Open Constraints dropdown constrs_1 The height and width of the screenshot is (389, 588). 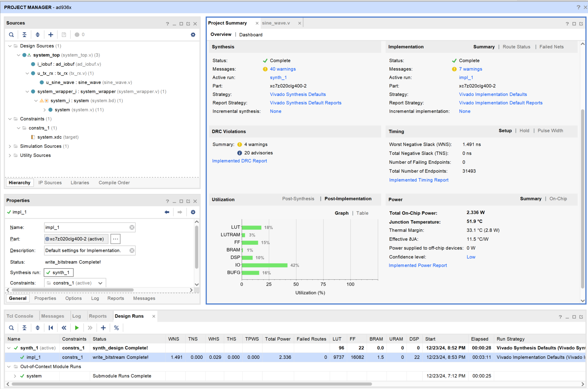point(75,283)
